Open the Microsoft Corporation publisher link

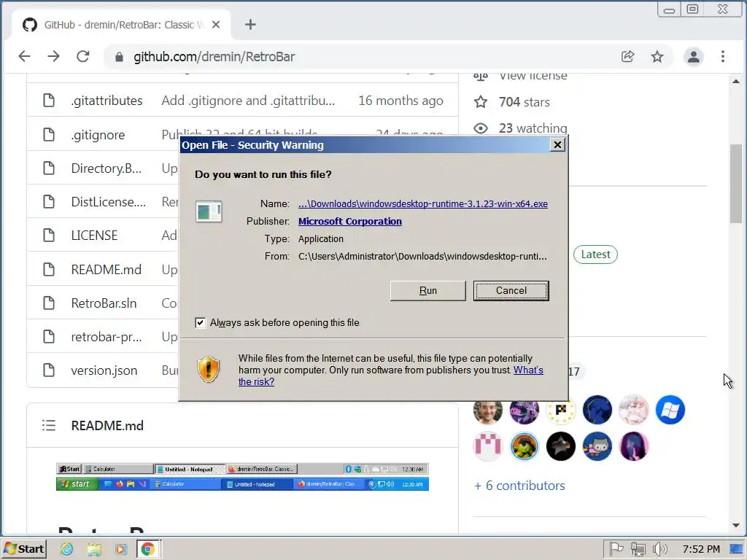(x=349, y=222)
